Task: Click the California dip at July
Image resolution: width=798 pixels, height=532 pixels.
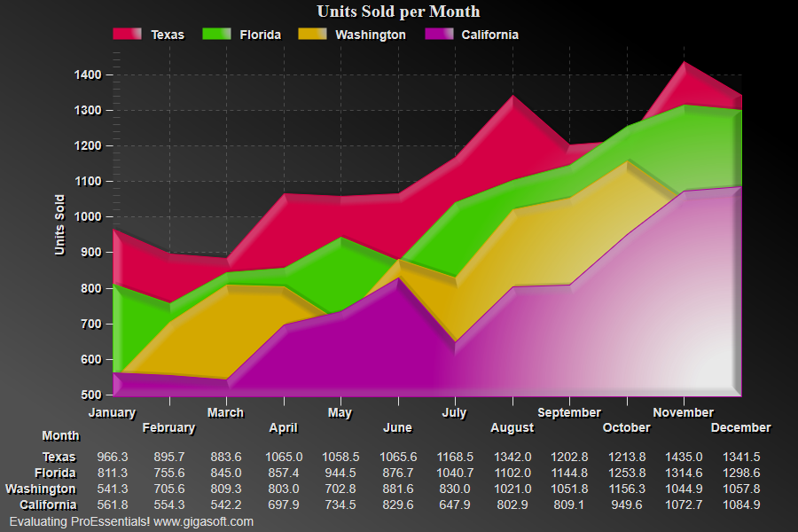Action: (x=455, y=344)
